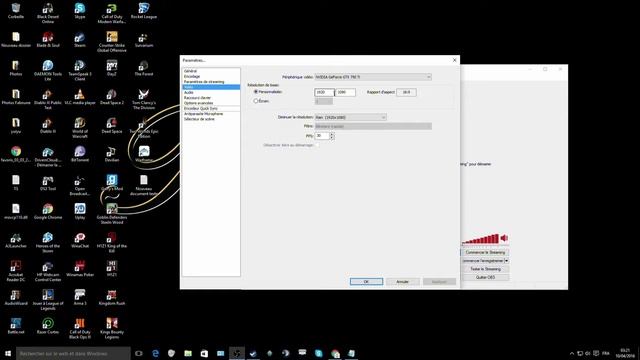Open Microsoft Edge in the taskbar
The width and height of the screenshot is (640, 360).
tap(155, 353)
